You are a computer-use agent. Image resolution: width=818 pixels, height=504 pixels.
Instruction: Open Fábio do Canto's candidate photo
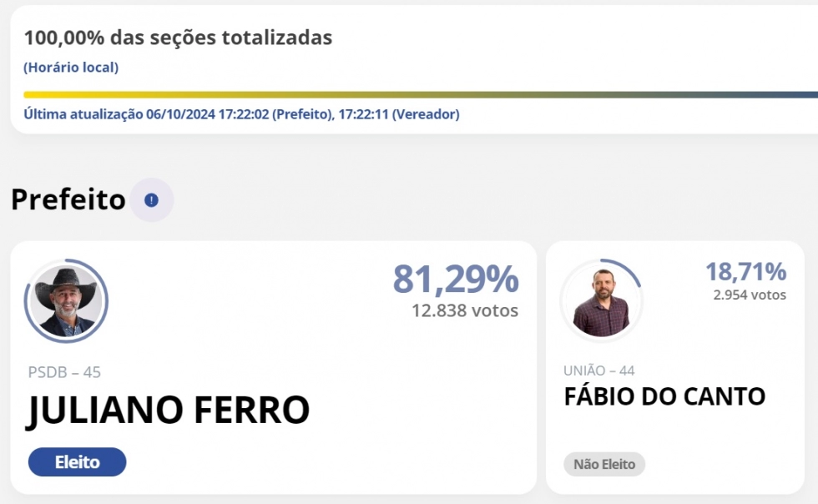click(602, 300)
